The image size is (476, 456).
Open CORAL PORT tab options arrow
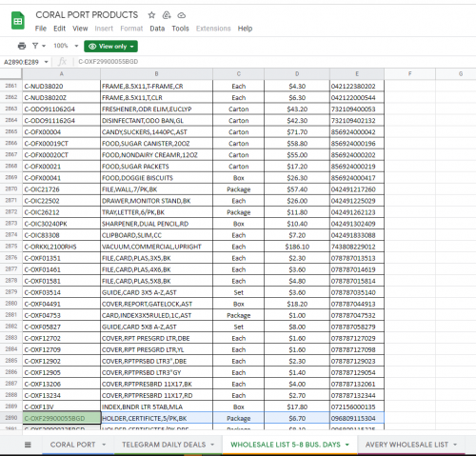104,445
